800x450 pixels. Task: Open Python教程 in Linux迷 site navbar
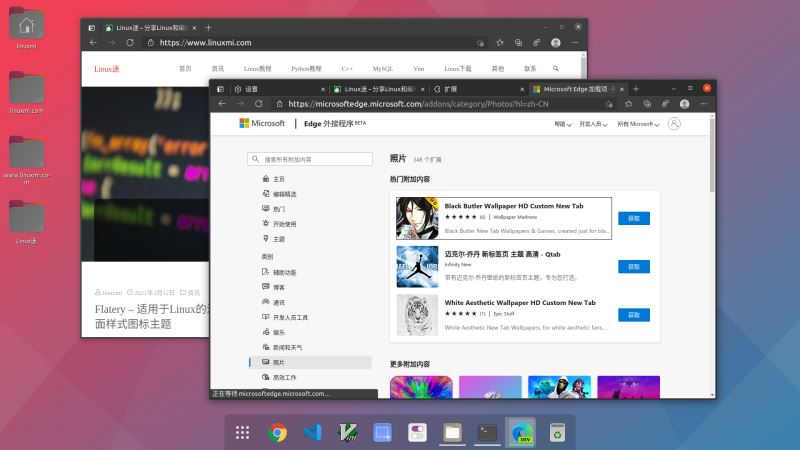click(306, 68)
